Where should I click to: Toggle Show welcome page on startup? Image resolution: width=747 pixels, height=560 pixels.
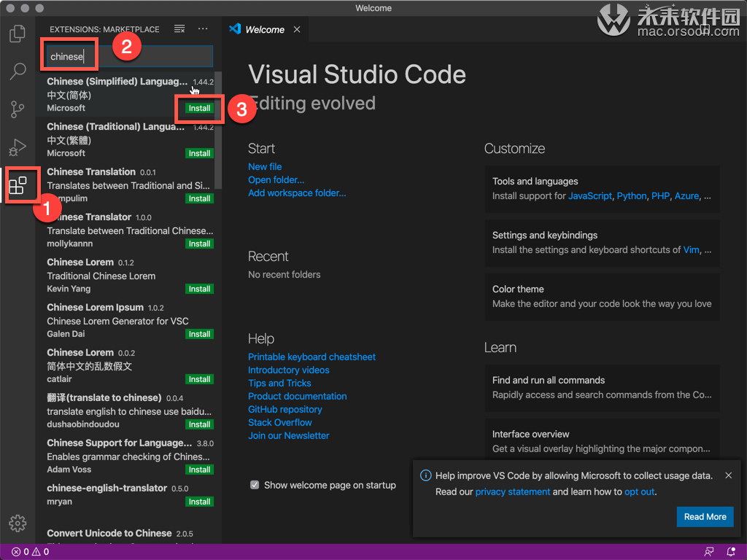click(x=255, y=485)
